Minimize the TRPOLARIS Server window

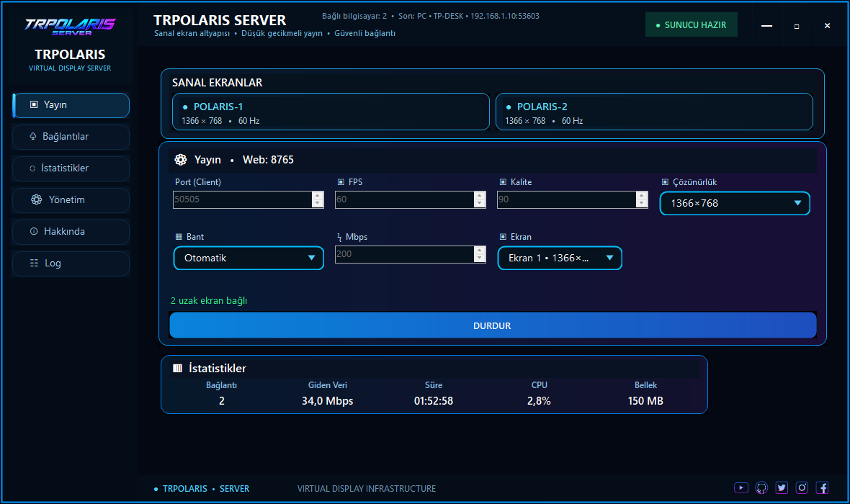pos(766,26)
